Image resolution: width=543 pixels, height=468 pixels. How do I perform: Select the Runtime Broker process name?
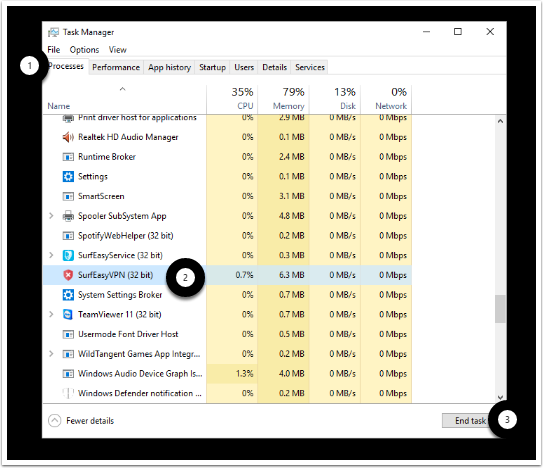click(107, 157)
